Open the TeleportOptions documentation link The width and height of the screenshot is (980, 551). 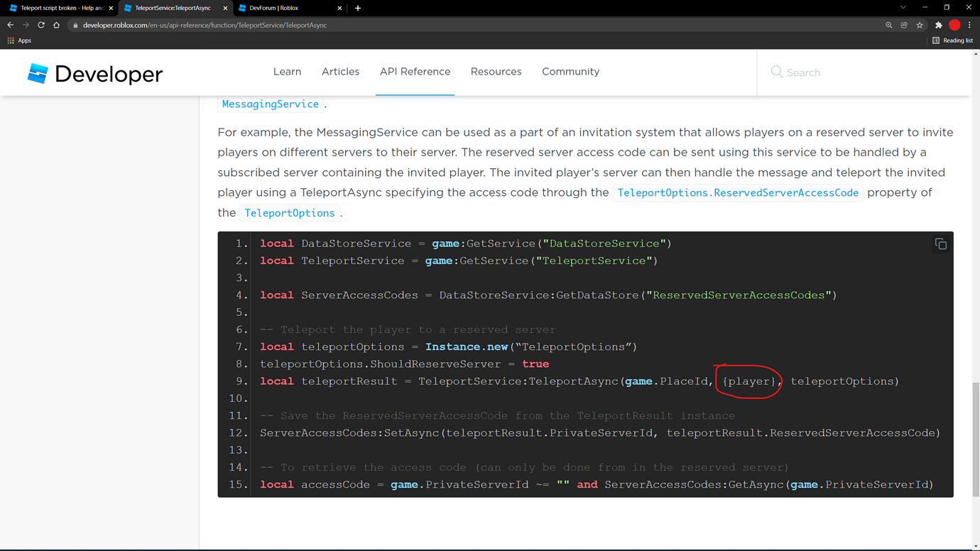pos(289,212)
